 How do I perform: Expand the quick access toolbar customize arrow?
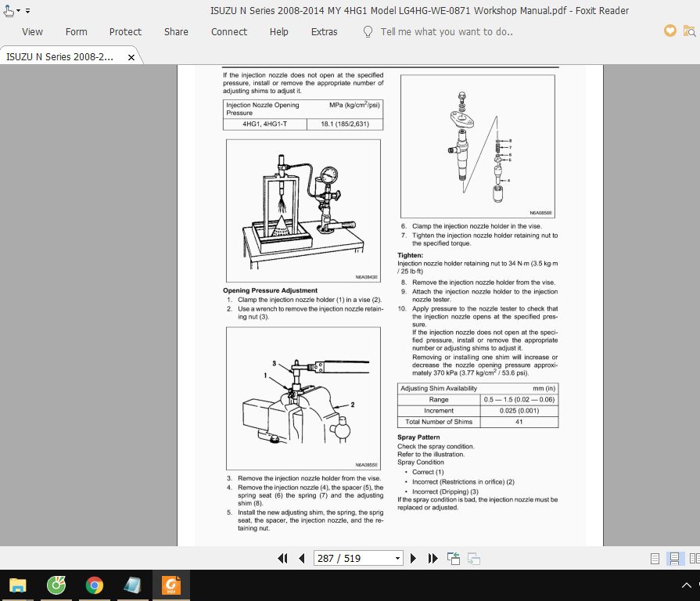click(27, 11)
